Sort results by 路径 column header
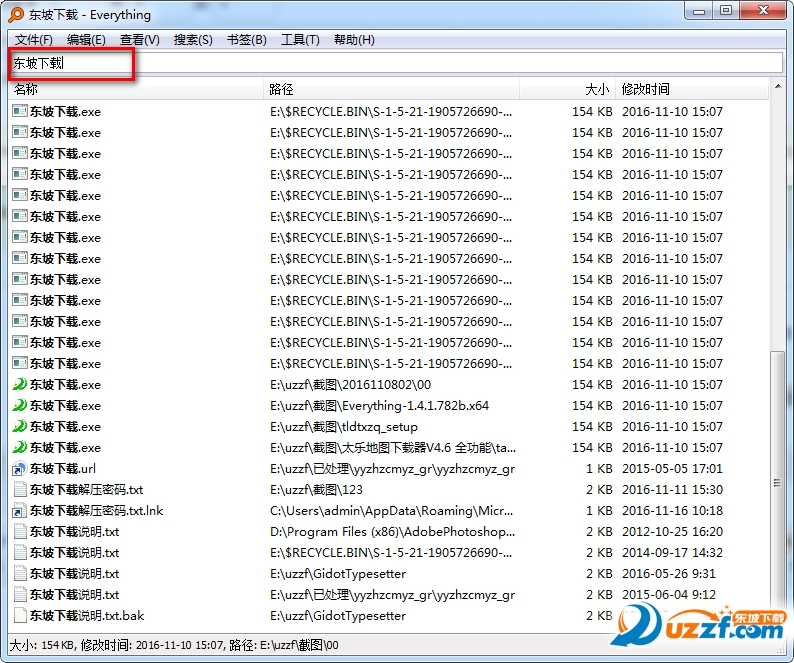The width and height of the screenshot is (794, 663). coord(391,90)
